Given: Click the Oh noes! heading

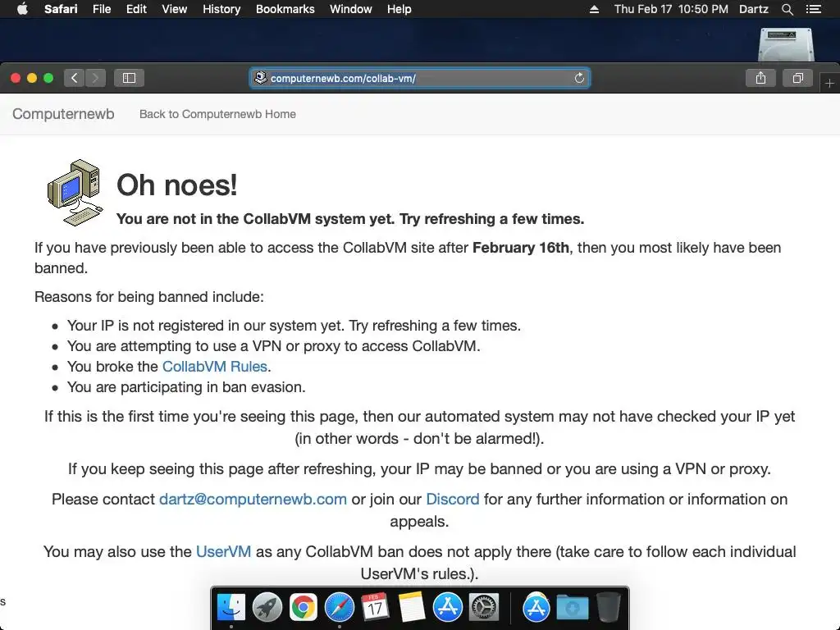Looking at the screenshot, I should [177, 185].
